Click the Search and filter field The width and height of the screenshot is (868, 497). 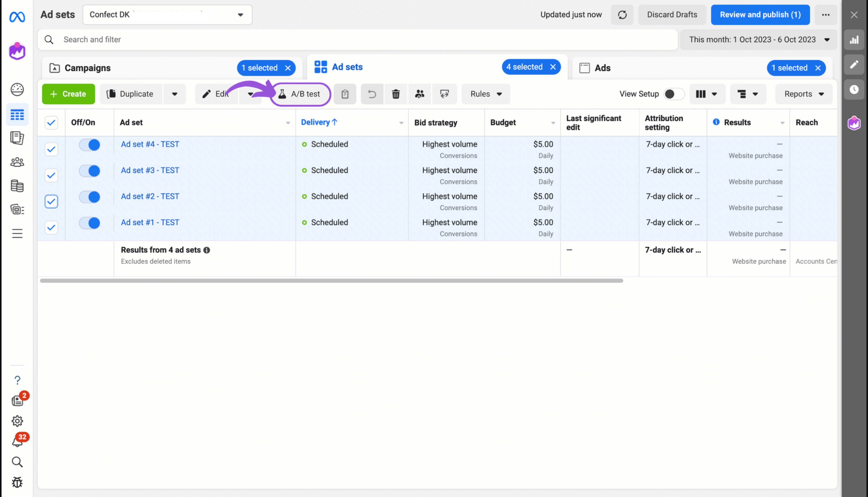[358, 40]
